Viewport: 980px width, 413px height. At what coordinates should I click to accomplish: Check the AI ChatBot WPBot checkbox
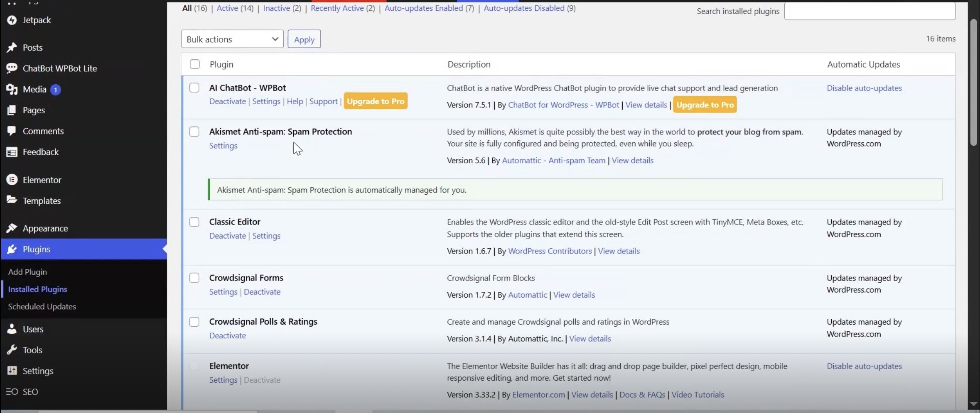[x=194, y=88]
